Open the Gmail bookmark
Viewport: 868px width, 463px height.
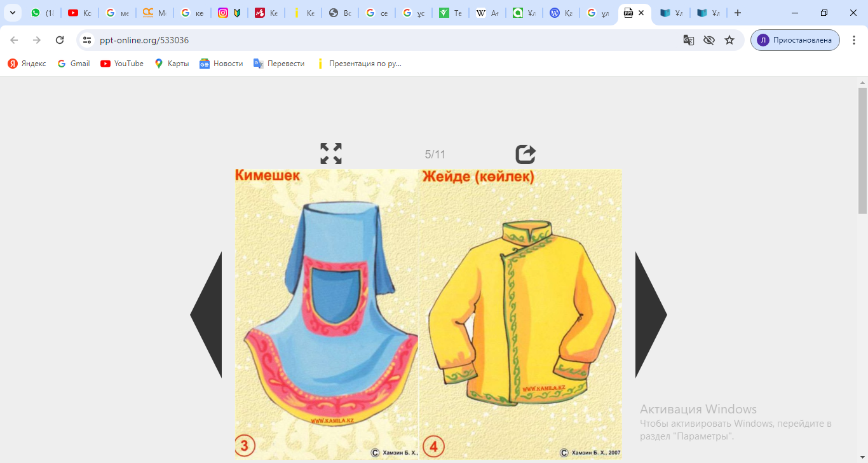74,64
